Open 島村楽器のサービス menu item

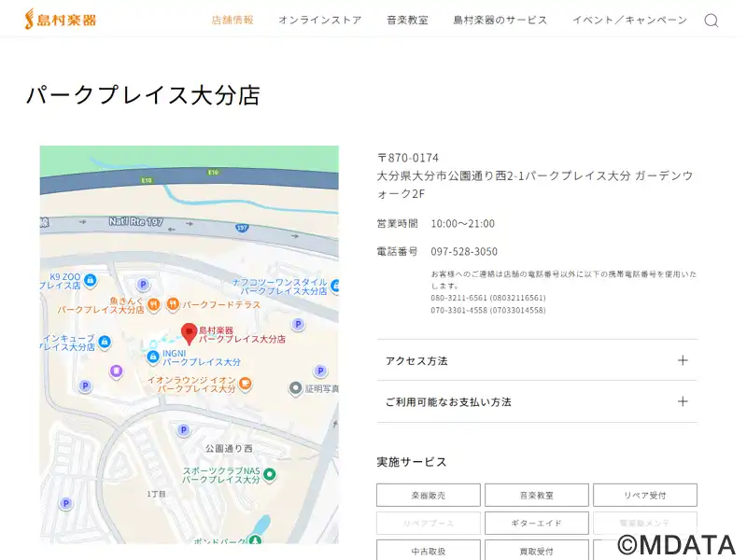[x=500, y=20]
